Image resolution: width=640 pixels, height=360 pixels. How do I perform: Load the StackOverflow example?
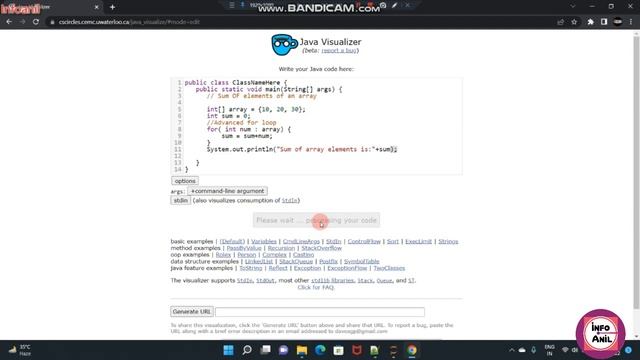(x=321, y=248)
